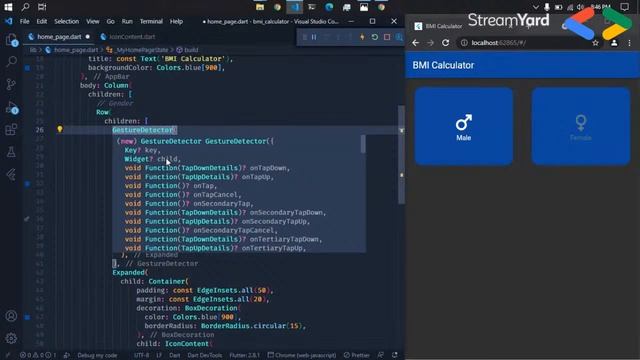The width and height of the screenshot is (640, 360).
Task: Open the Explorer view in the activity bar
Action: click(11, 40)
